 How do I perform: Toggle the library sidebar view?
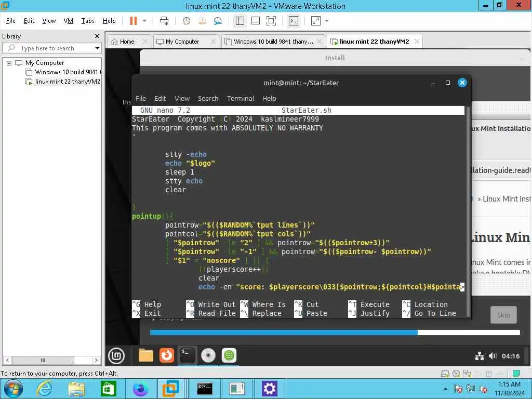(240, 21)
